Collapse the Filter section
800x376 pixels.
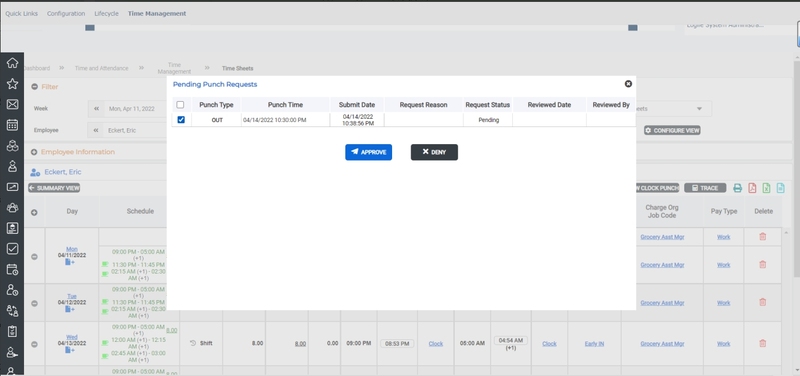tap(34, 87)
